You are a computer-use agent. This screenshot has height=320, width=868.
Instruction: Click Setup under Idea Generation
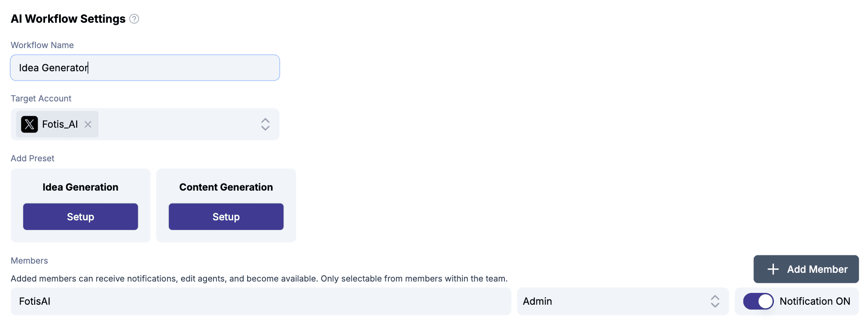(x=80, y=217)
